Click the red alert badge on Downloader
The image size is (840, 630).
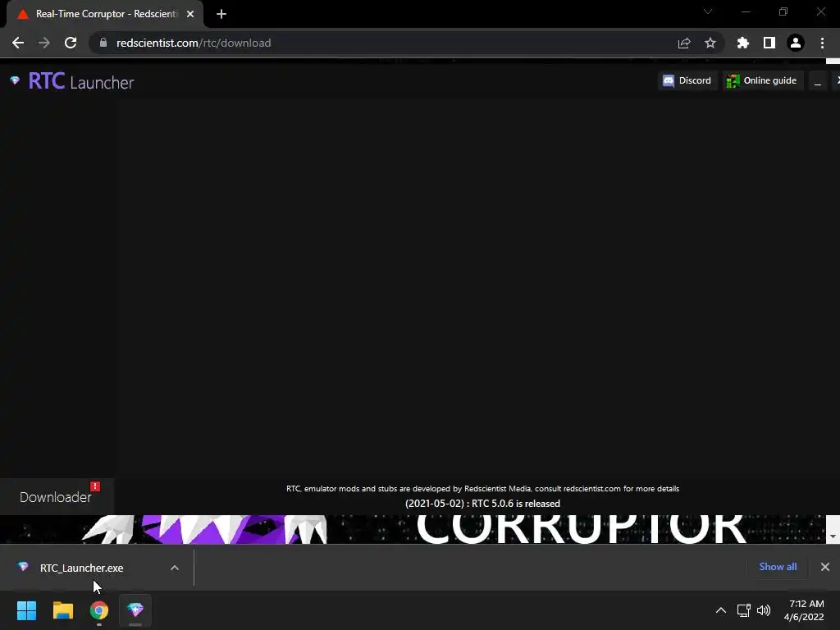point(95,486)
